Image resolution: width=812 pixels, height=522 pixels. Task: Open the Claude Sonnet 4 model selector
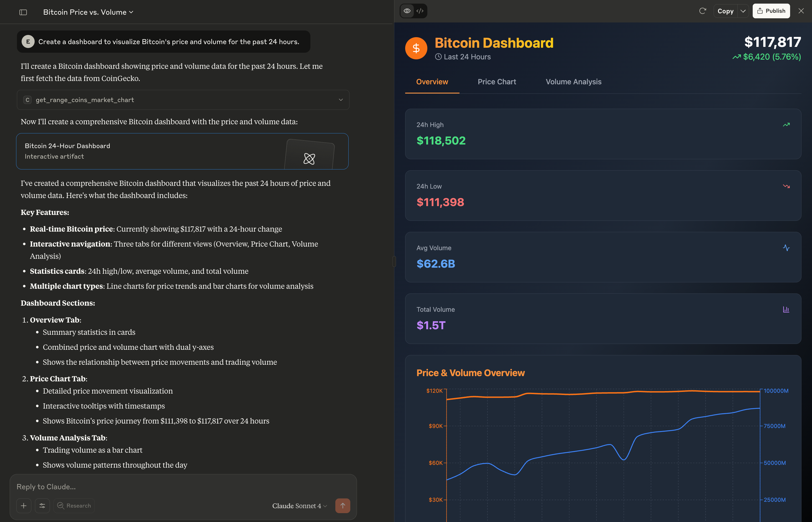tap(300, 505)
